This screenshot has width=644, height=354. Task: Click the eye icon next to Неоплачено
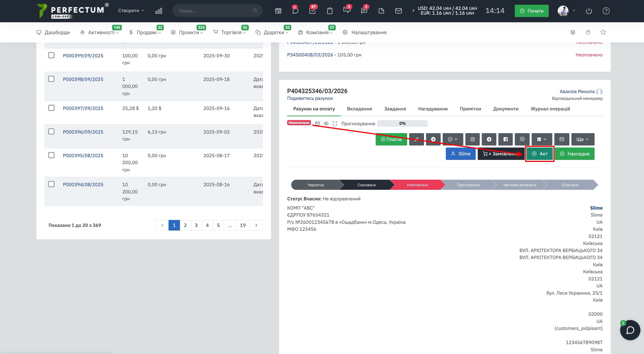(x=326, y=124)
